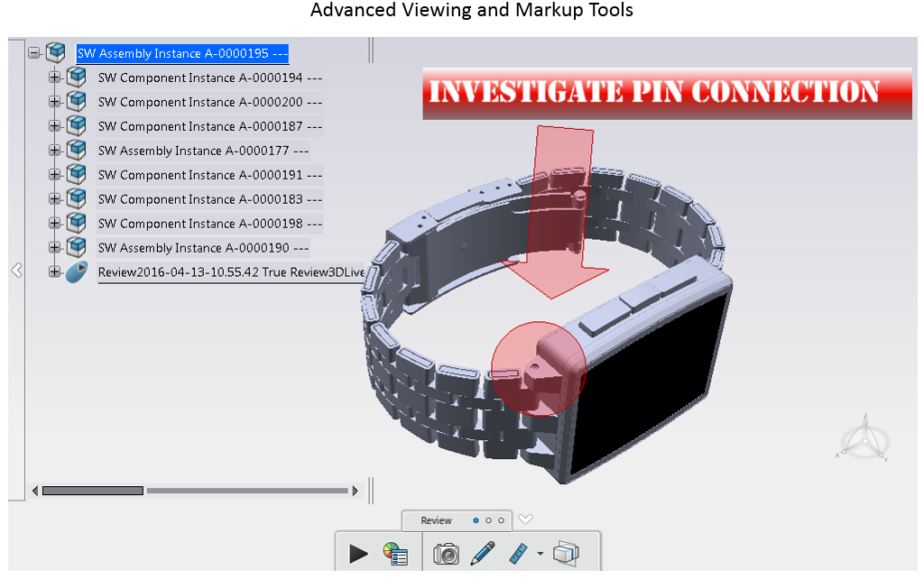924x579 pixels.
Task: Switch to the second toolbar page dot
Action: [488, 520]
